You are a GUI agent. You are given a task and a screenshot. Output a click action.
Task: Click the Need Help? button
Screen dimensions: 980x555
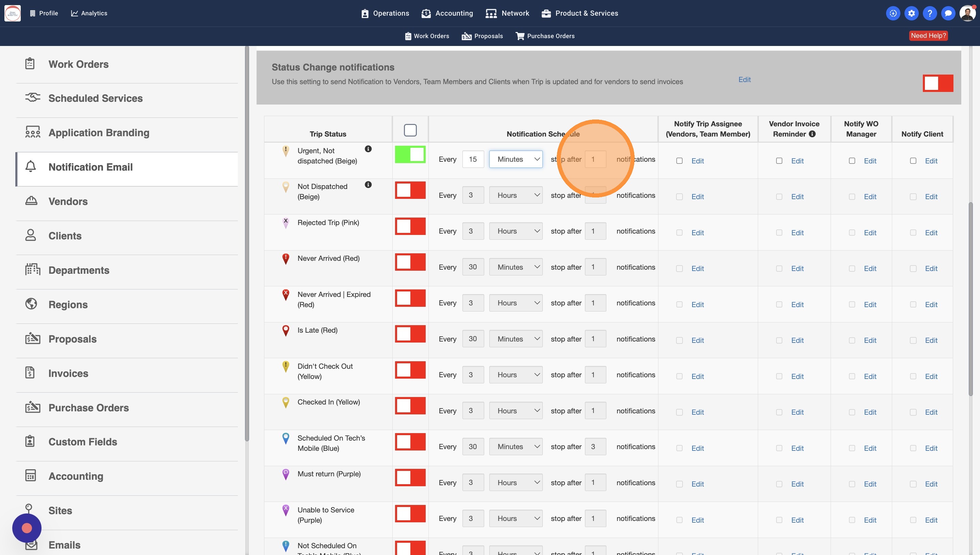[x=928, y=35]
